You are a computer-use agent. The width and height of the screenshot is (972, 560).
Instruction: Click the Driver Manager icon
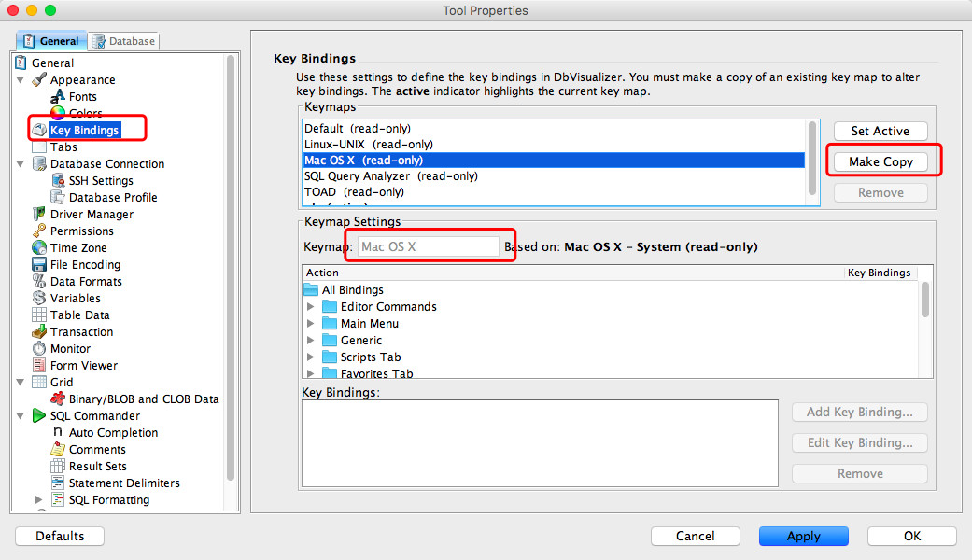pos(39,214)
